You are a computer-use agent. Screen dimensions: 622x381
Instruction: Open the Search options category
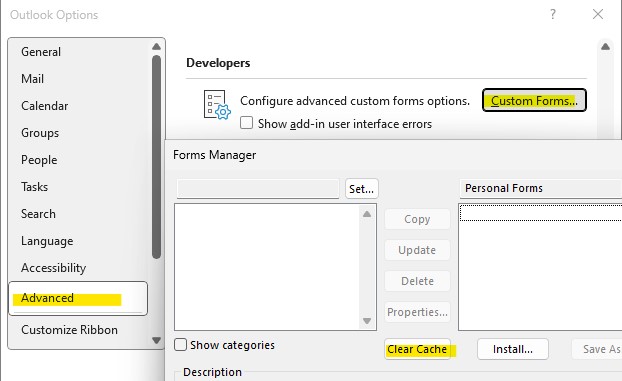coord(38,214)
